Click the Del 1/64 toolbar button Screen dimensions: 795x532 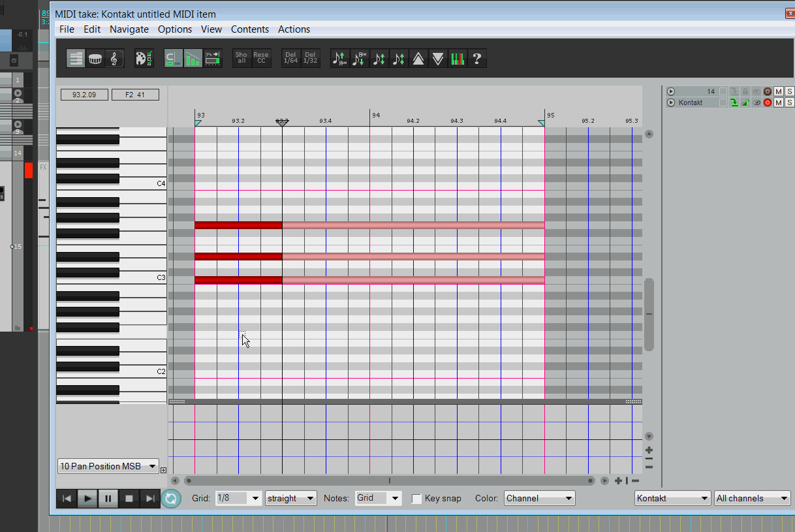coord(290,59)
